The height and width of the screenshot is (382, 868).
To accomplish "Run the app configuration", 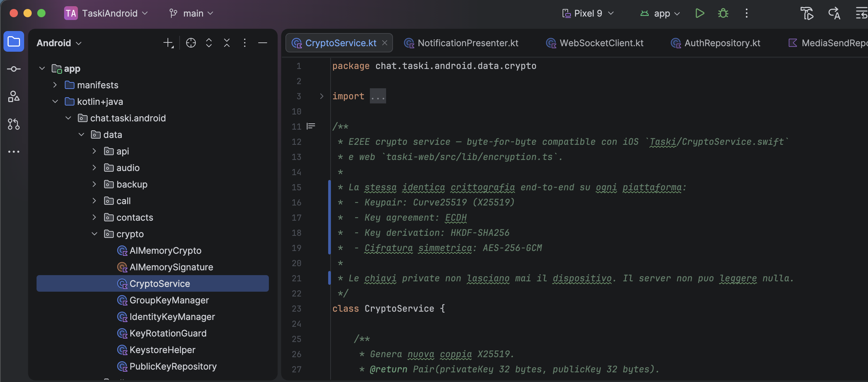I will (x=699, y=13).
